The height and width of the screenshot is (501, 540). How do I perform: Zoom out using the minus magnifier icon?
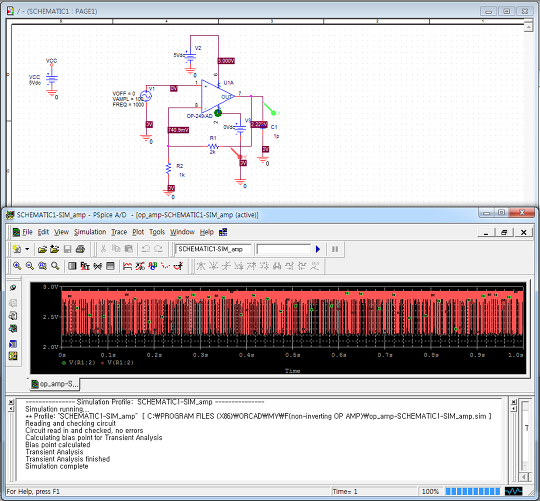click(x=30, y=266)
